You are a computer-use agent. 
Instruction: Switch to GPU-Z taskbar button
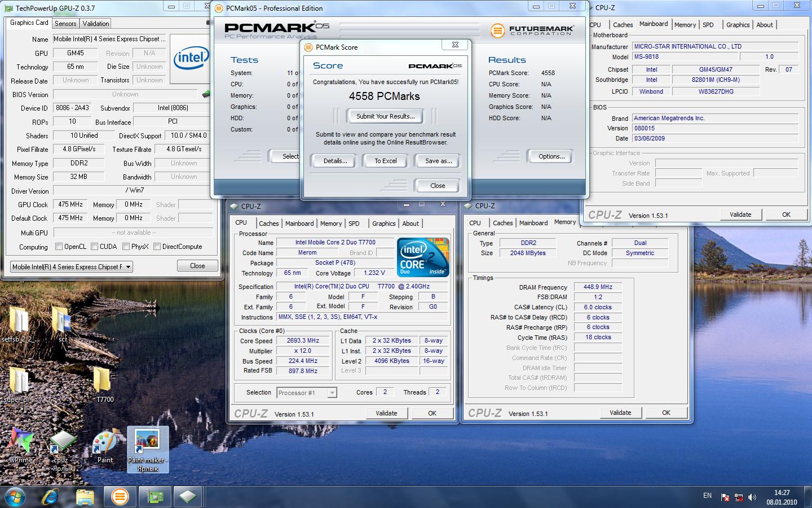pos(155,496)
